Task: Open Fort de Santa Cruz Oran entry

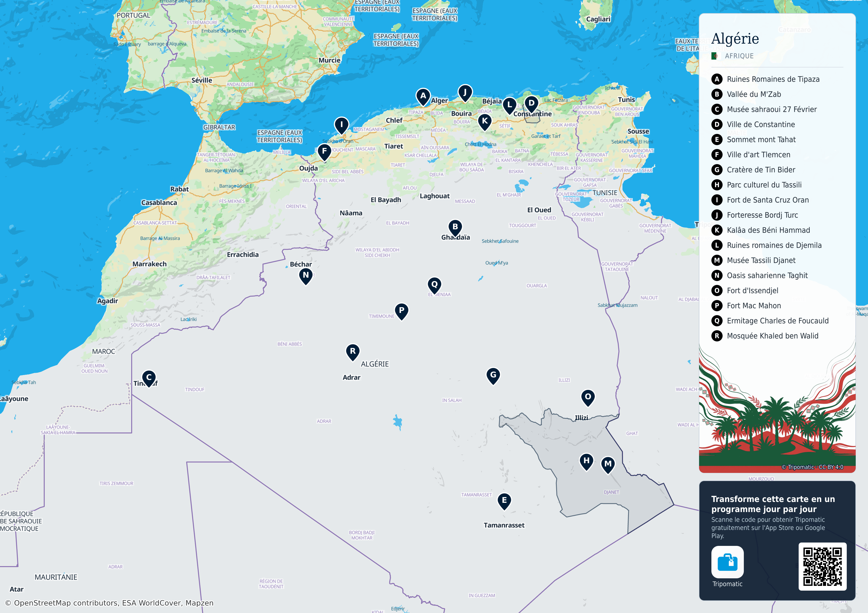Action: click(761, 200)
